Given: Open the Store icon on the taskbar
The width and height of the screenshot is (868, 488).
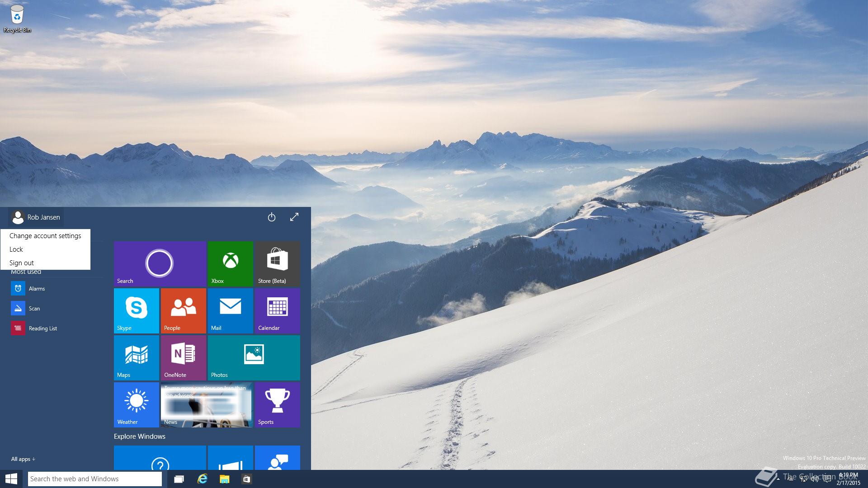Looking at the screenshot, I should pos(247,479).
